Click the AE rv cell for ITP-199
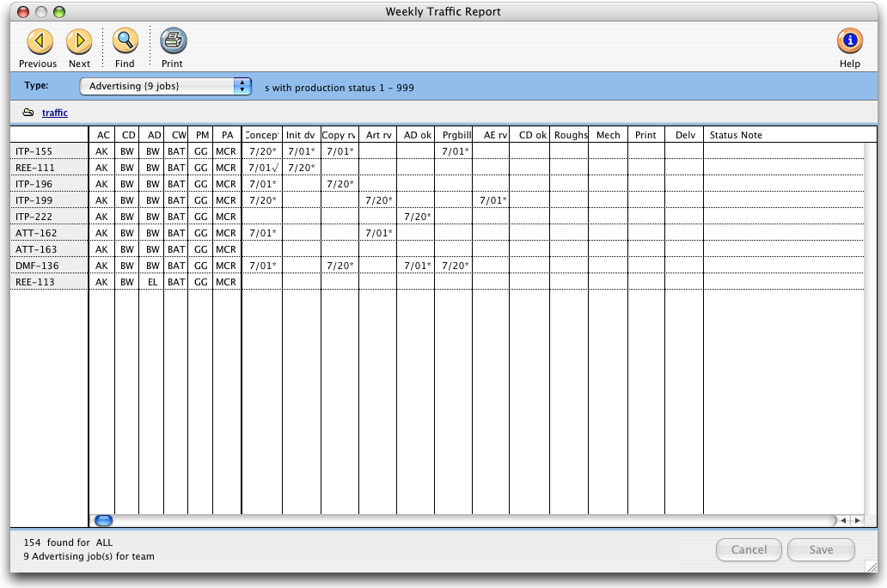Screen dimensions: 887x588 [492, 200]
